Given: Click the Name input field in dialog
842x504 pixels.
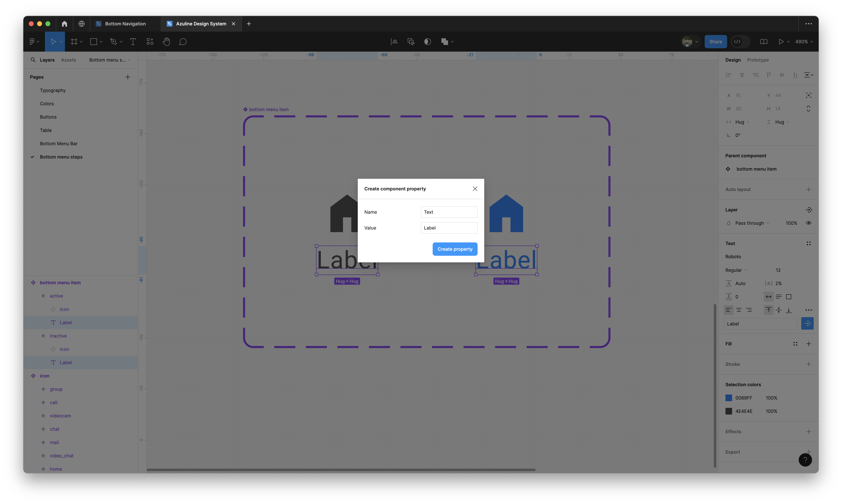Looking at the screenshot, I should pos(449,212).
